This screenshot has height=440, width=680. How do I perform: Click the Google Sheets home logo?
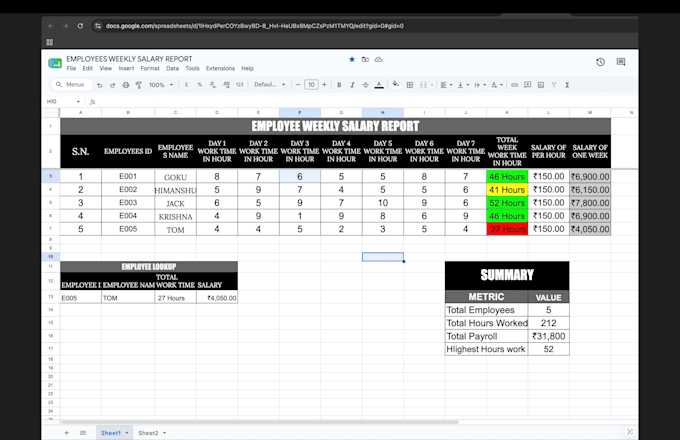[55, 63]
